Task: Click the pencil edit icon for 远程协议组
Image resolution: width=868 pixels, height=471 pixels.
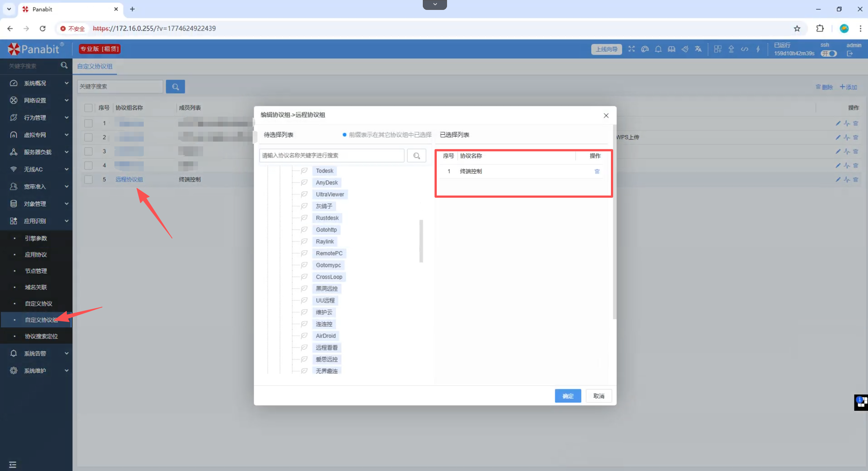Action: pyautogui.click(x=838, y=179)
